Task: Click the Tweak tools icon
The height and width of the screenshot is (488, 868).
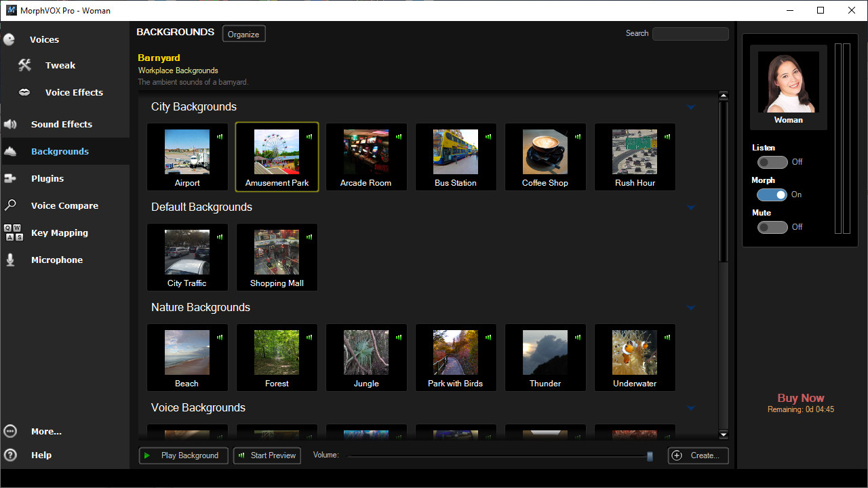Action: (24, 65)
